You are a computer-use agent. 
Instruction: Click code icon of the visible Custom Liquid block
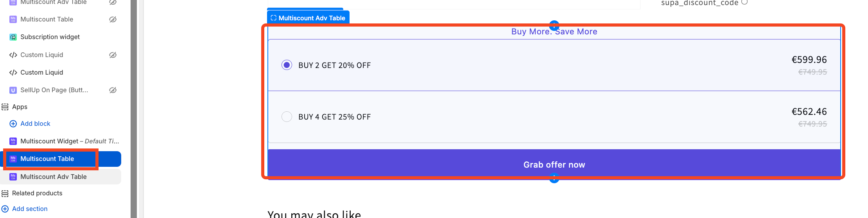pyautogui.click(x=13, y=73)
